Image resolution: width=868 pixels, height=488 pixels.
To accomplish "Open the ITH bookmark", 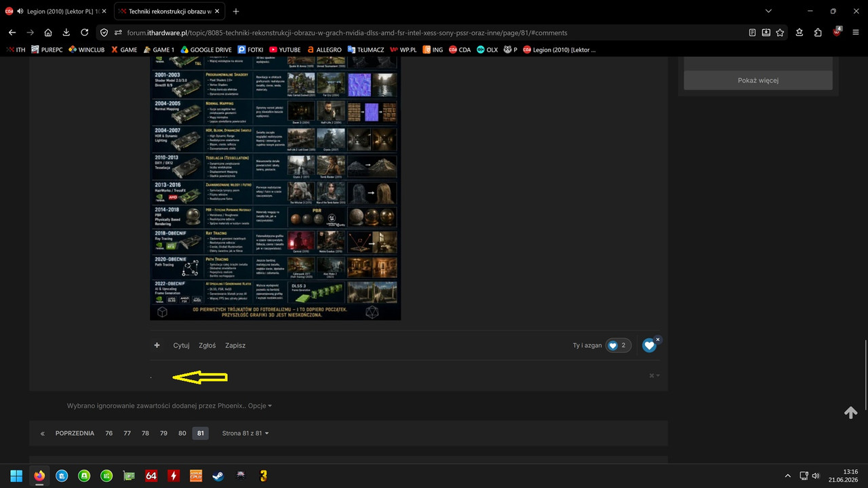I will (x=16, y=49).
